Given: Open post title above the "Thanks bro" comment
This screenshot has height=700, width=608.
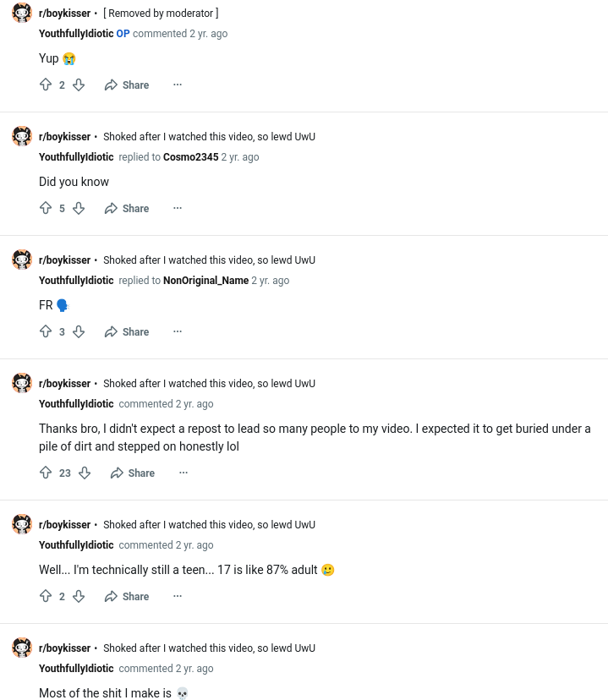Looking at the screenshot, I should pyautogui.click(x=209, y=384).
